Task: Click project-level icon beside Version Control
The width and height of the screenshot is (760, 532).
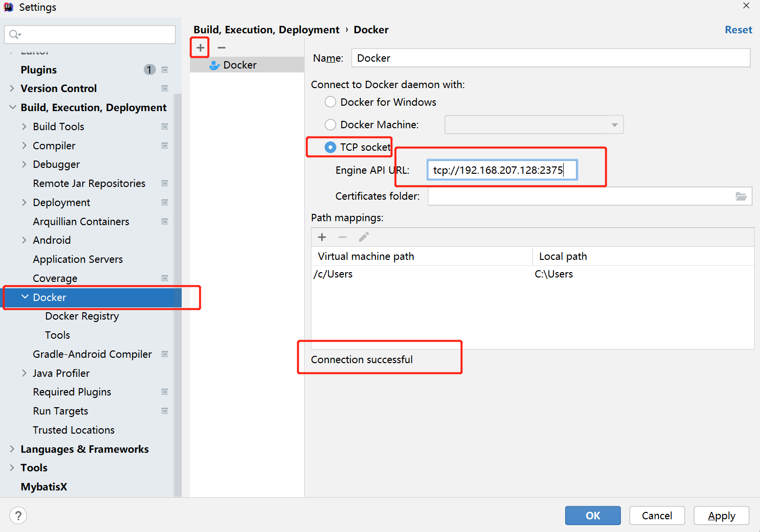Action: coord(165,89)
